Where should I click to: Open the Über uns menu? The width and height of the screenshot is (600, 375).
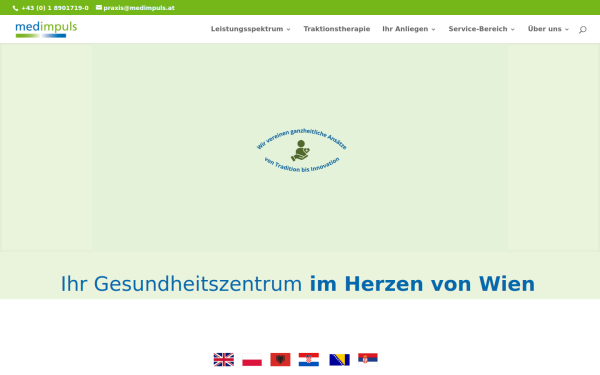pos(545,29)
